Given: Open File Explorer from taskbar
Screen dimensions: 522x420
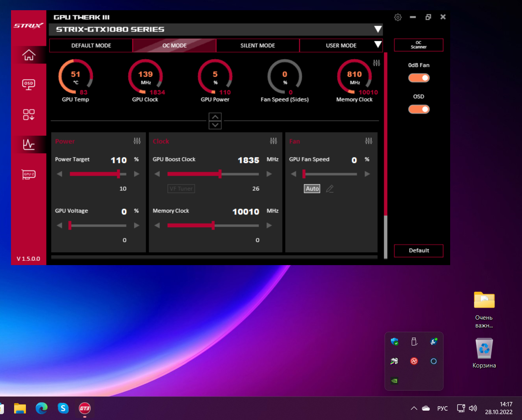Looking at the screenshot, I should (x=20, y=408).
